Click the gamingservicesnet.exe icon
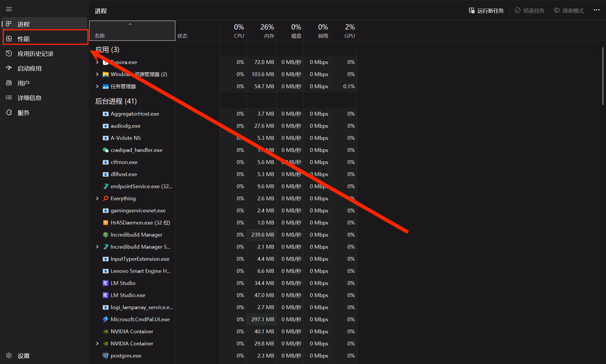606x364 pixels. (105, 211)
